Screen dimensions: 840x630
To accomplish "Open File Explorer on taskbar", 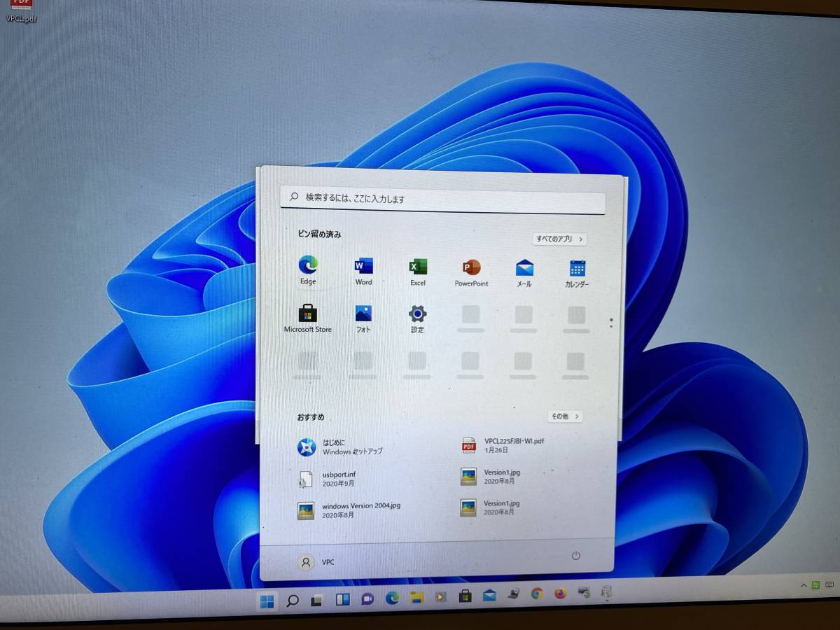I will (417, 597).
